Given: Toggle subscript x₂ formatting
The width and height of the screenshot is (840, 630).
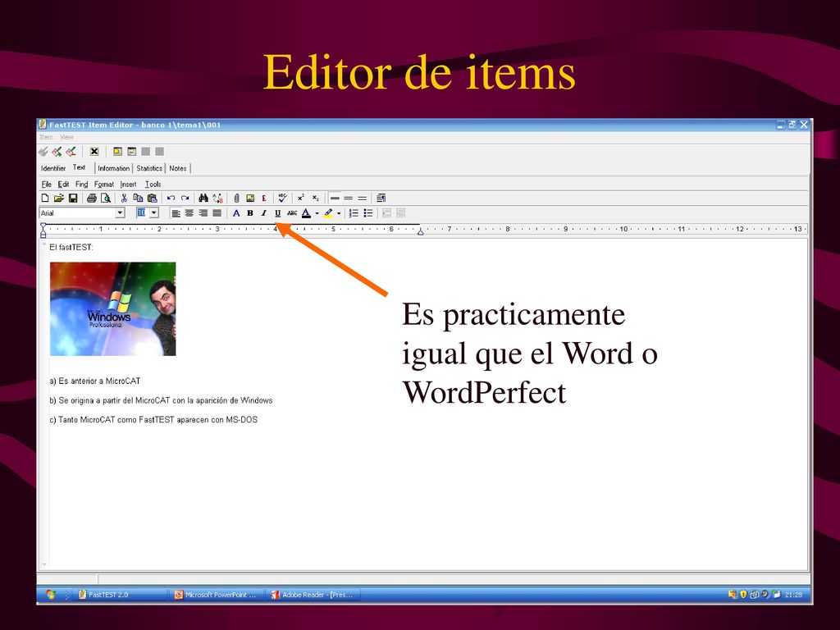Looking at the screenshot, I should point(316,199).
